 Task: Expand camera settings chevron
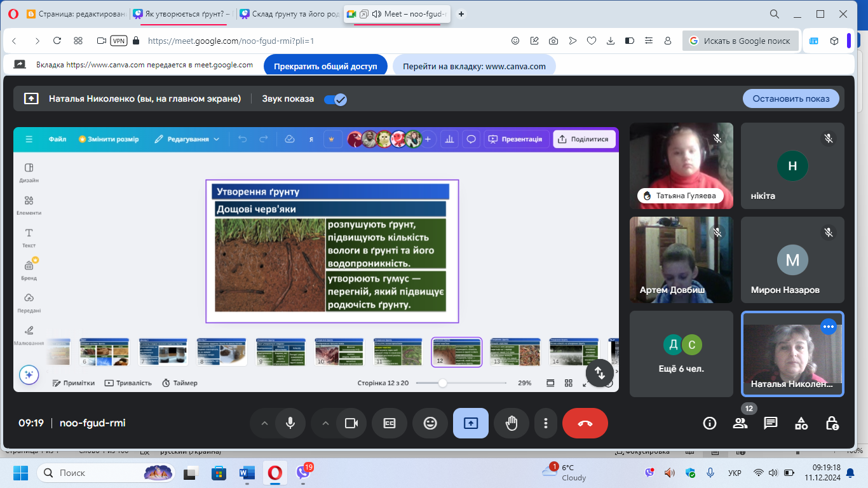click(x=325, y=423)
